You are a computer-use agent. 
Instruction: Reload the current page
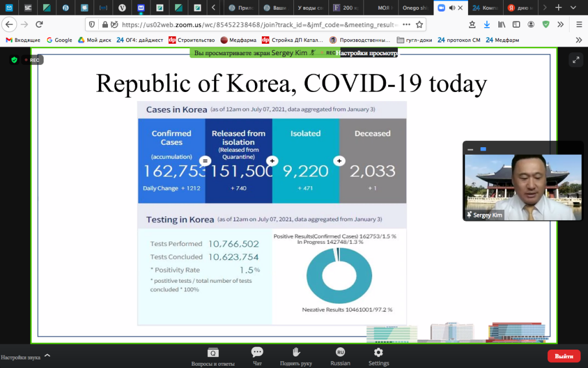(x=39, y=25)
